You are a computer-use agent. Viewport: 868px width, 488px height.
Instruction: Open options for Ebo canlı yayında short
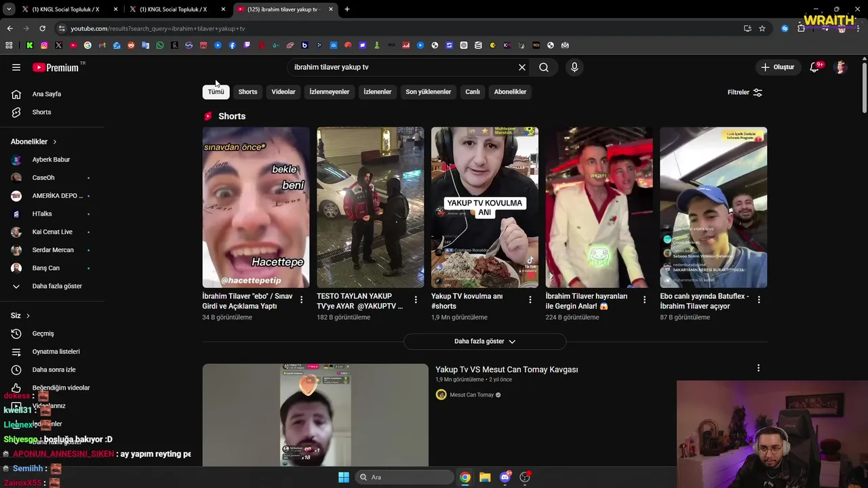coord(759,300)
